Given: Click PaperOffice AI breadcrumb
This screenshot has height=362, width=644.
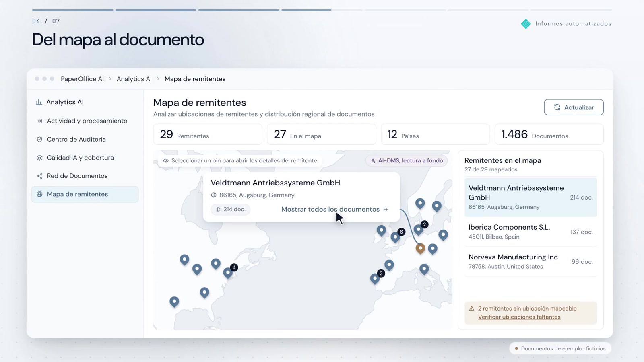Looking at the screenshot, I should pos(82,79).
